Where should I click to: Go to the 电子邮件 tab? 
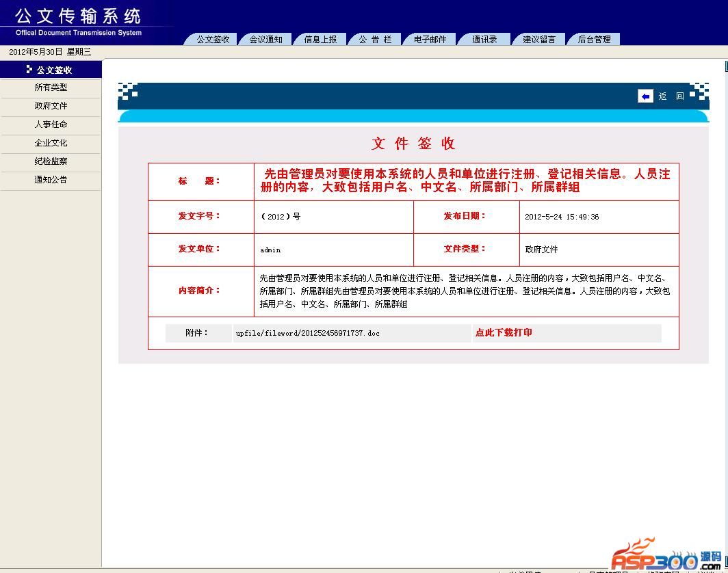click(x=430, y=40)
